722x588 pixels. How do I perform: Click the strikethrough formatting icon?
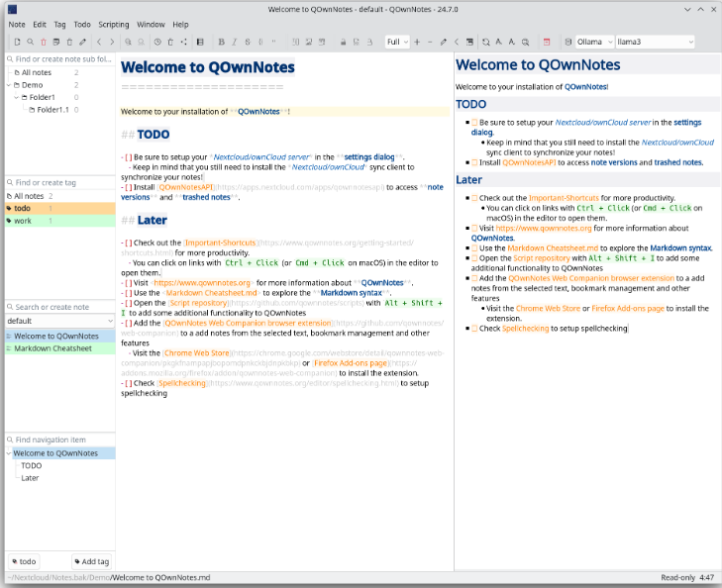coord(247,42)
